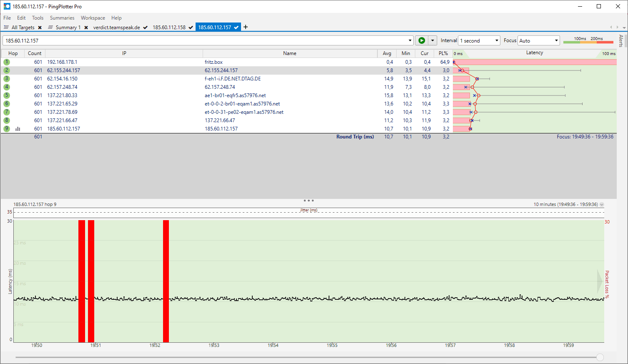Sort by the Hop column header
Screen dimensions: 628x364
coord(13,53)
